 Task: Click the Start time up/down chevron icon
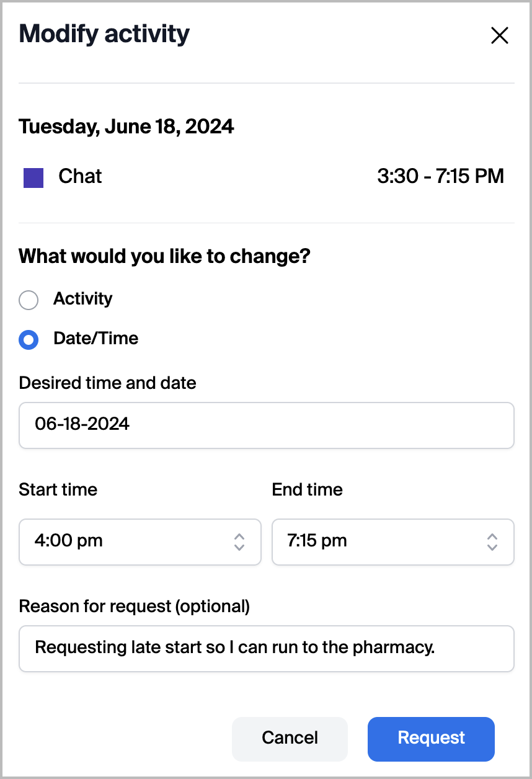(239, 542)
